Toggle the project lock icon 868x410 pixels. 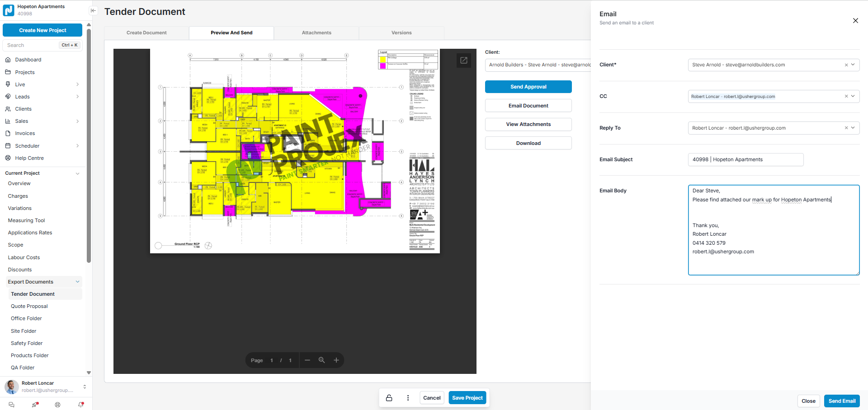pyautogui.click(x=389, y=398)
